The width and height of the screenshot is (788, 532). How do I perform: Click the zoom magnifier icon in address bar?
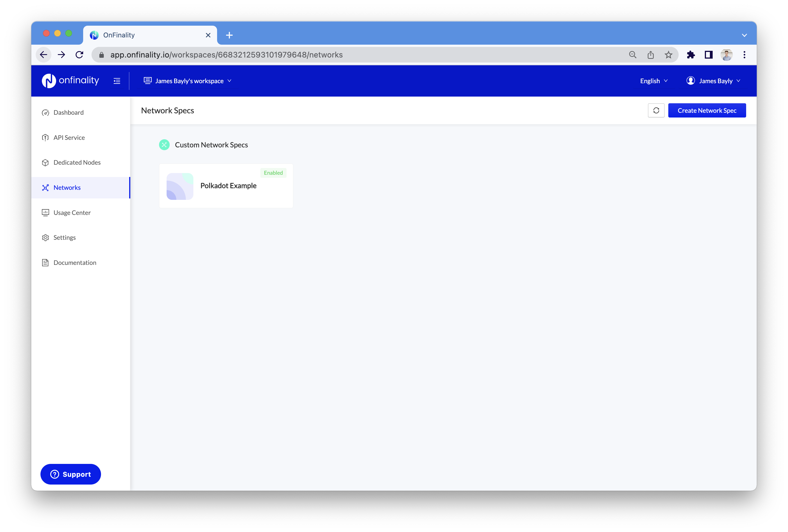coord(632,55)
